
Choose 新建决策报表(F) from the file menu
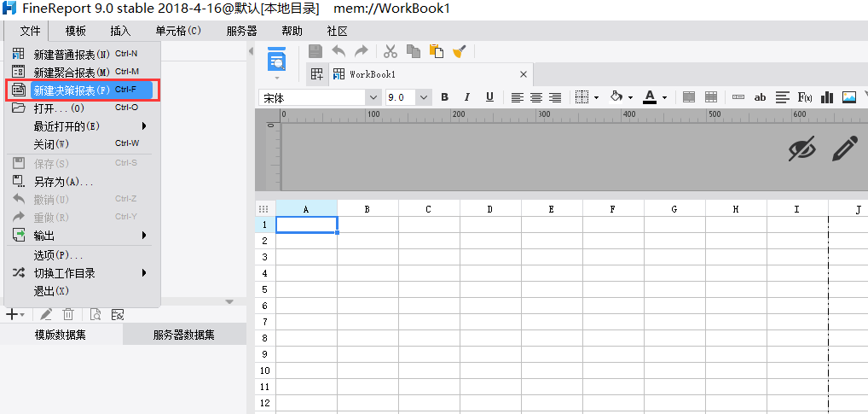tap(82, 90)
